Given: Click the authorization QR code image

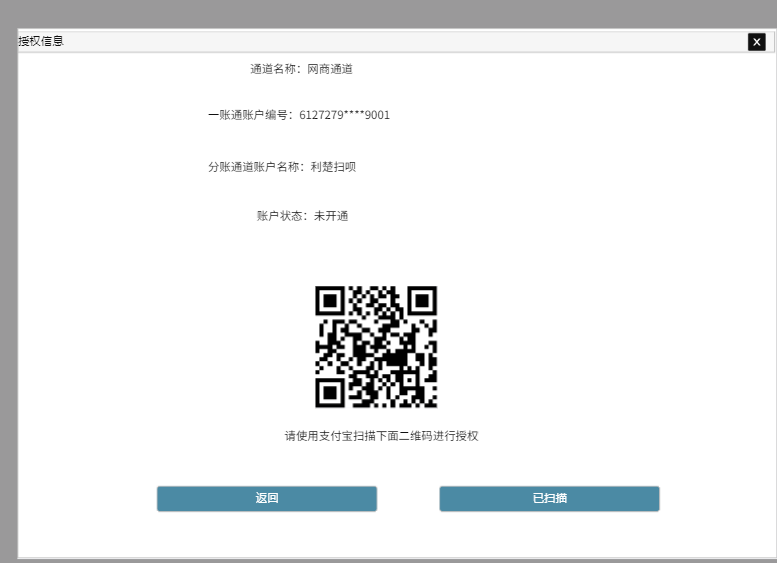Looking at the screenshot, I should (x=376, y=347).
